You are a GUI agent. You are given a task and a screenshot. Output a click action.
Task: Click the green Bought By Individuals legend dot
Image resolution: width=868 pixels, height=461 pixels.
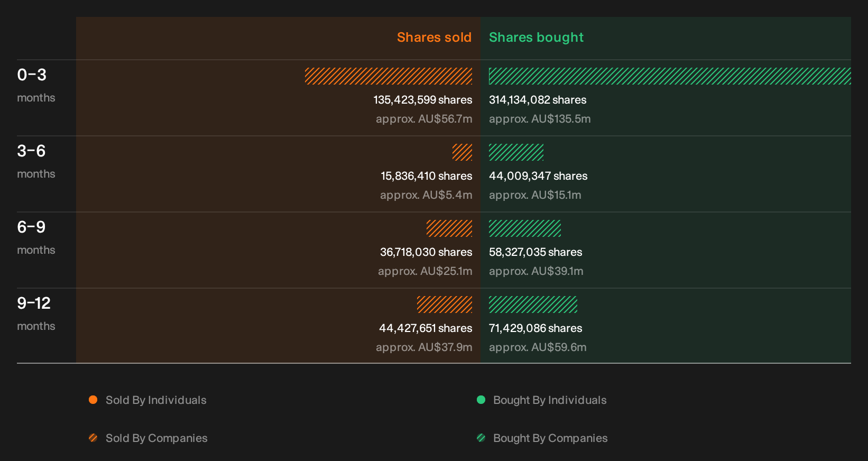pos(481,400)
